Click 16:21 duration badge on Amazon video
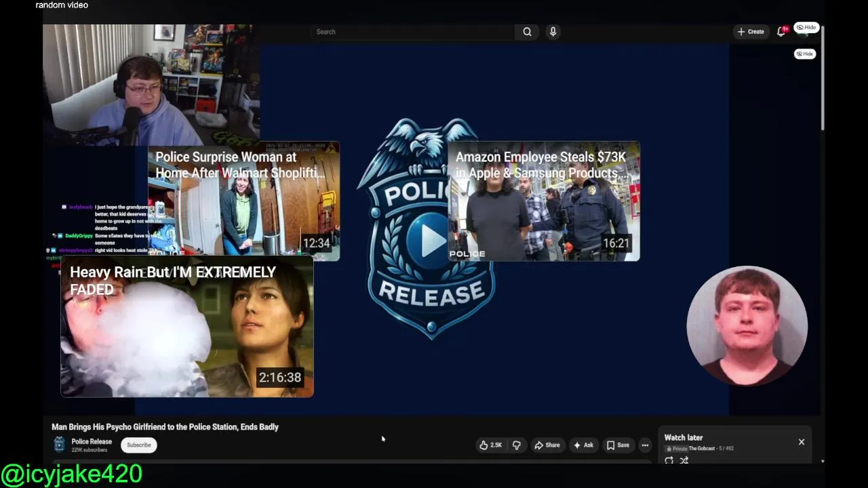Screen dimensions: 868x488 (x=616, y=243)
